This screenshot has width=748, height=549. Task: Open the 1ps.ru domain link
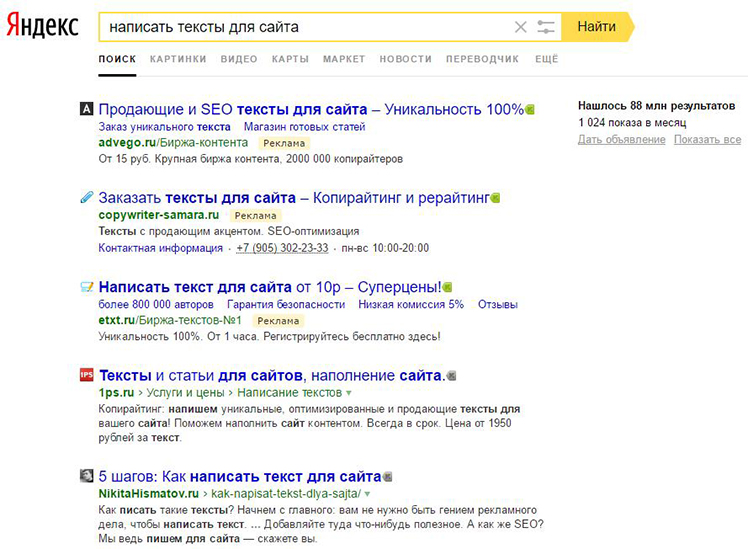(x=116, y=393)
